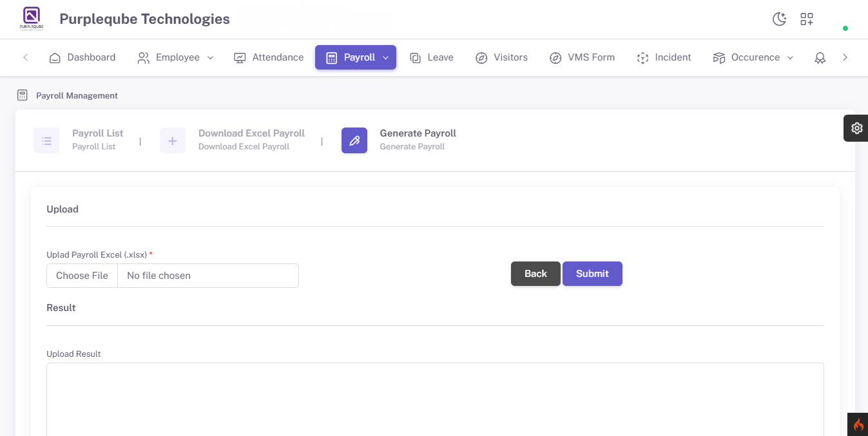The height and width of the screenshot is (436, 868).
Task: Click the Purpleqube logo
Action: 32,19
